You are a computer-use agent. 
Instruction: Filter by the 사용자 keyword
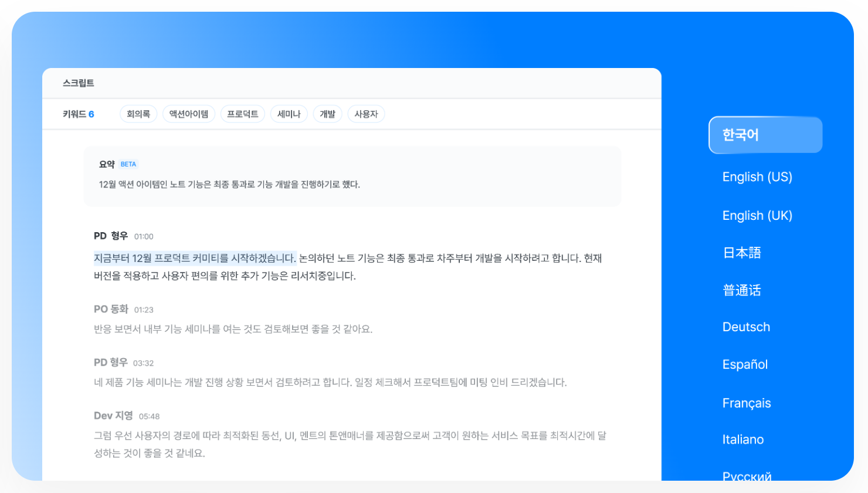(366, 114)
